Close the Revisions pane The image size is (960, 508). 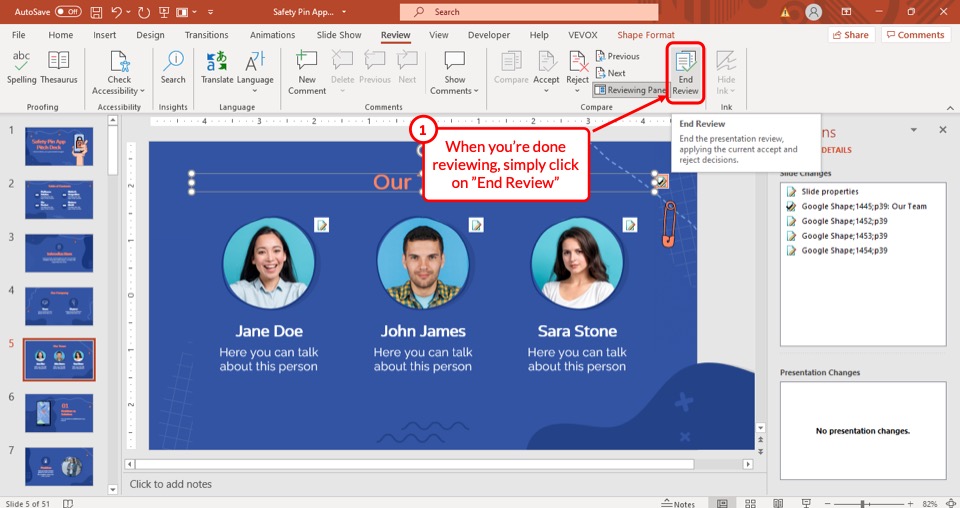[x=942, y=130]
